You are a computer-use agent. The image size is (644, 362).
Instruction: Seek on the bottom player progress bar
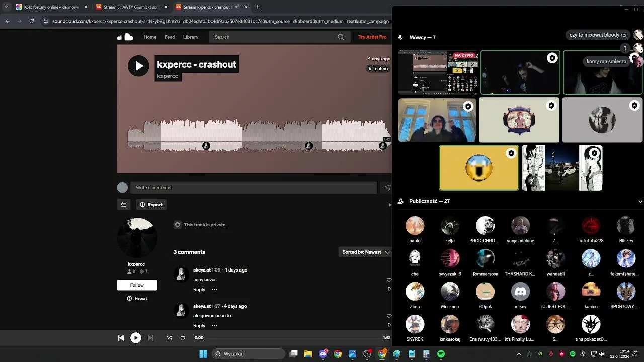[x=293, y=338]
